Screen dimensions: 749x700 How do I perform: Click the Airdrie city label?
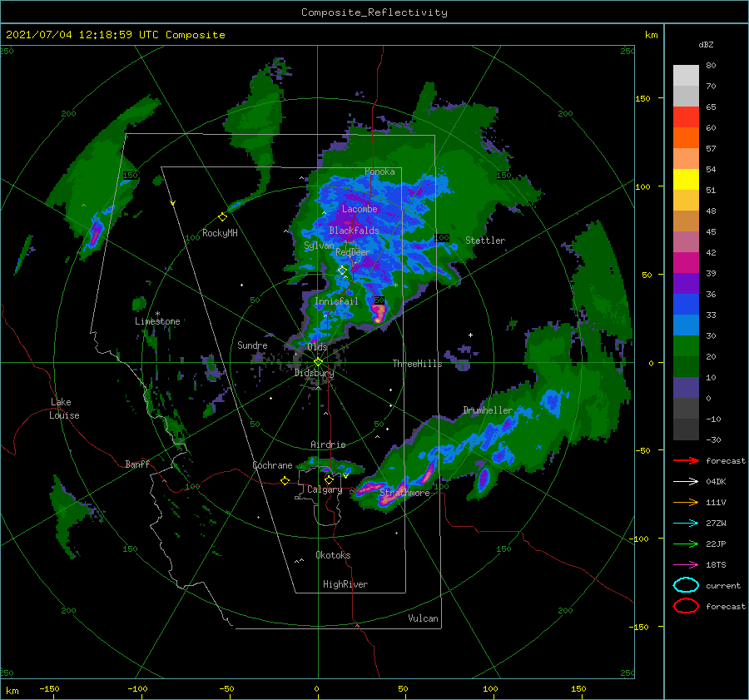(328, 444)
